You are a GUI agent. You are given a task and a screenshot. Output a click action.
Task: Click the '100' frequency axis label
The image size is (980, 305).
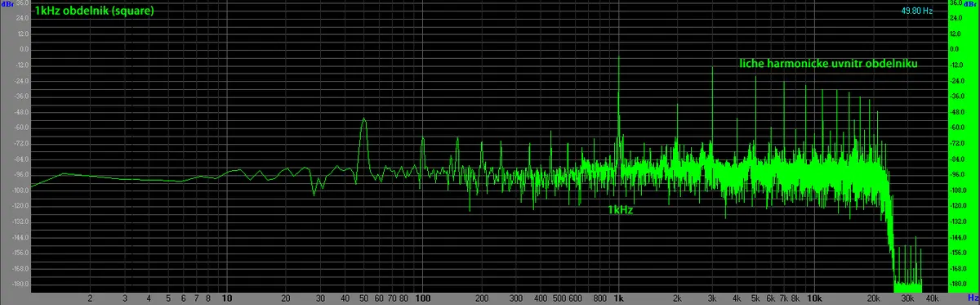click(423, 298)
